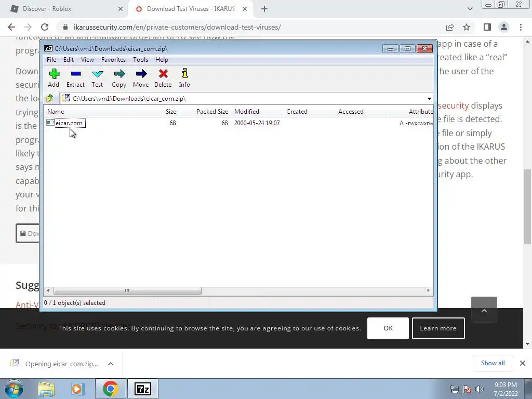Share this page from Chrome

(x=450, y=27)
